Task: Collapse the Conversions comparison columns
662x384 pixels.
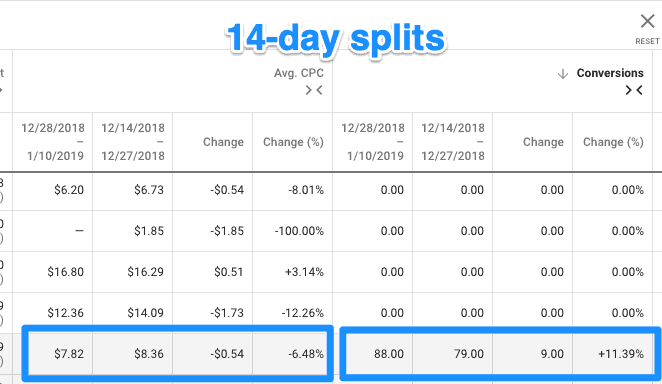Action: pos(634,90)
